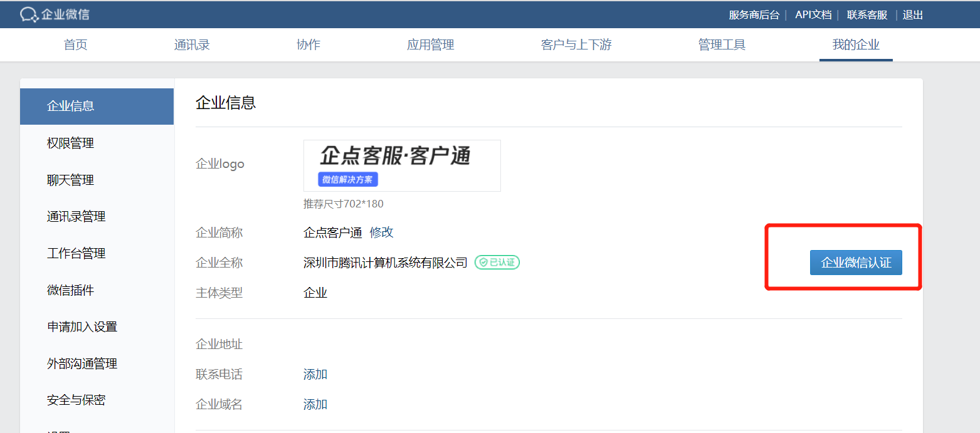Open the 客户与上下游 tab
This screenshot has height=433, width=980.
[x=576, y=45]
